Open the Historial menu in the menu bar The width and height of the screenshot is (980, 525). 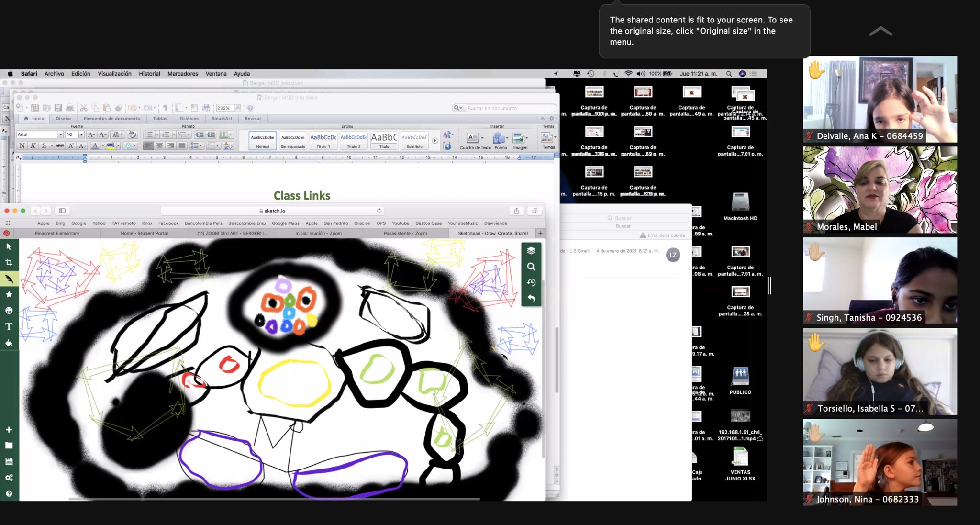[149, 74]
